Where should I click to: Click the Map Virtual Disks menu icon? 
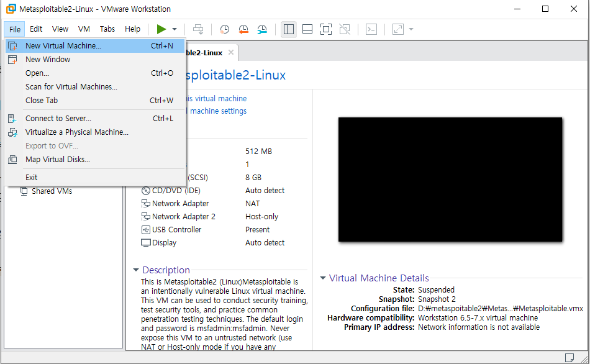(12, 160)
